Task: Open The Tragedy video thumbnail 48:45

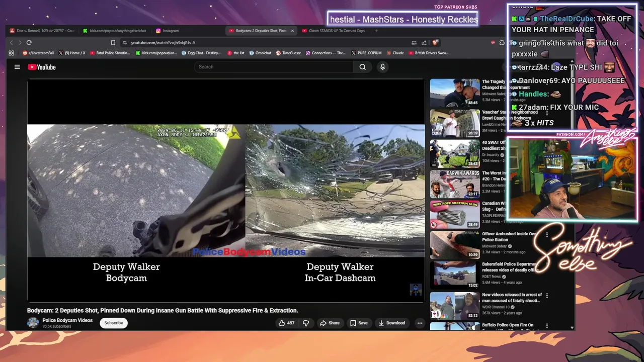Action: tap(455, 93)
